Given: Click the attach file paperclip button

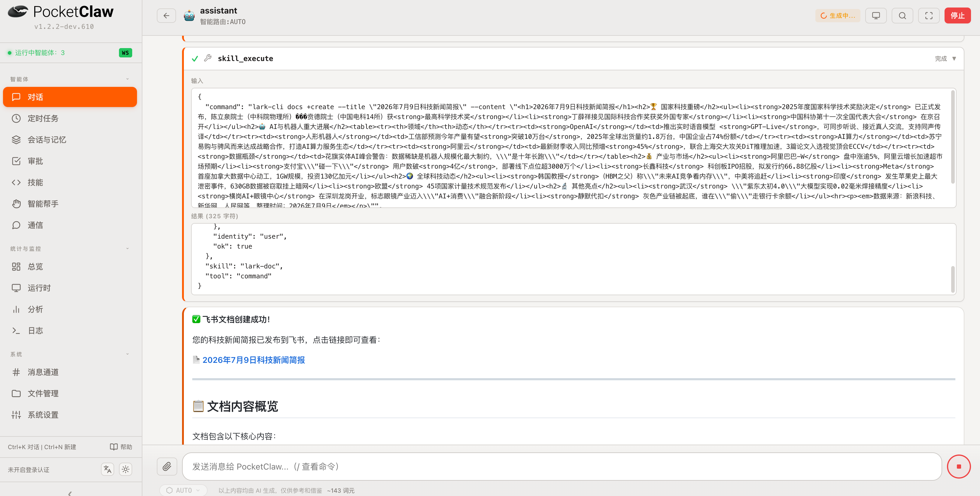Looking at the screenshot, I should (167, 466).
